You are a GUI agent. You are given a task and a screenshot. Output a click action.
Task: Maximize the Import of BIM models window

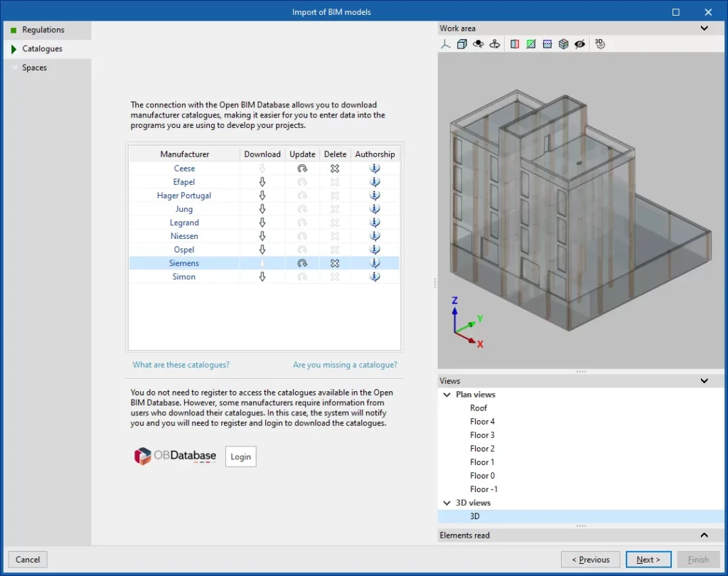click(x=676, y=12)
